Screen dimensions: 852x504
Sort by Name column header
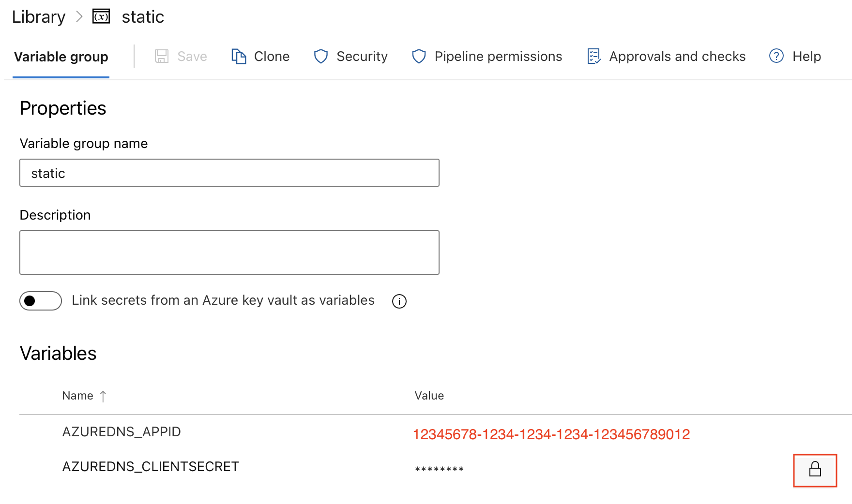tap(77, 396)
